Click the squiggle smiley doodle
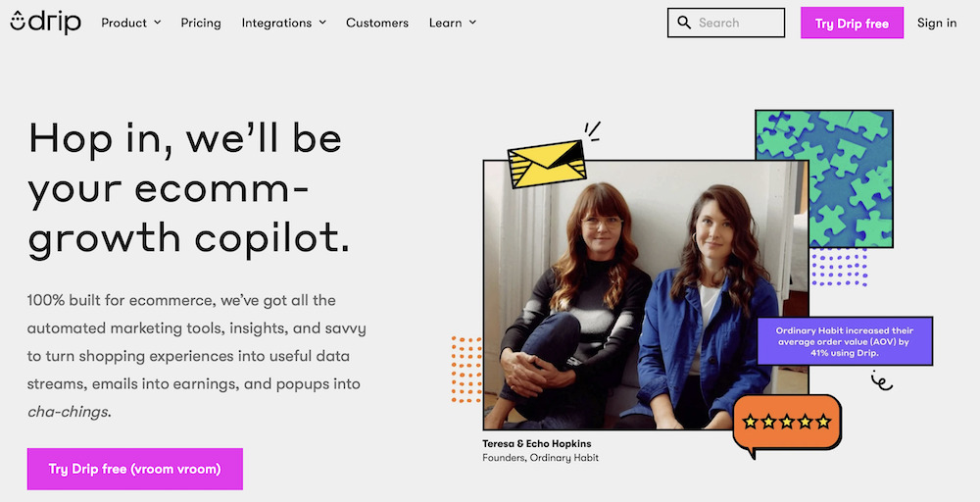The width and height of the screenshot is (980, 502). tap(881, 380)
